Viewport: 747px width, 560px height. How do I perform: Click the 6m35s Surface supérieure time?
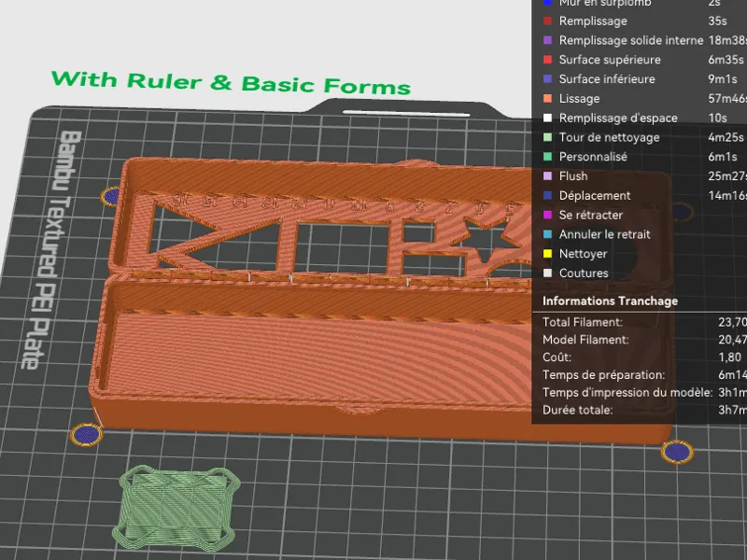726,60
